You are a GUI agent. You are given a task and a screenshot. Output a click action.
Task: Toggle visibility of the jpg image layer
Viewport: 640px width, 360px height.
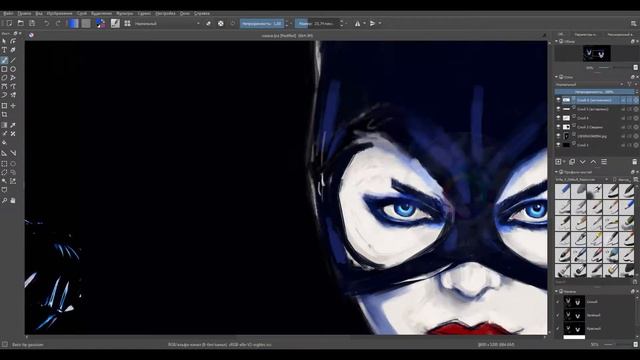point(558,136)
